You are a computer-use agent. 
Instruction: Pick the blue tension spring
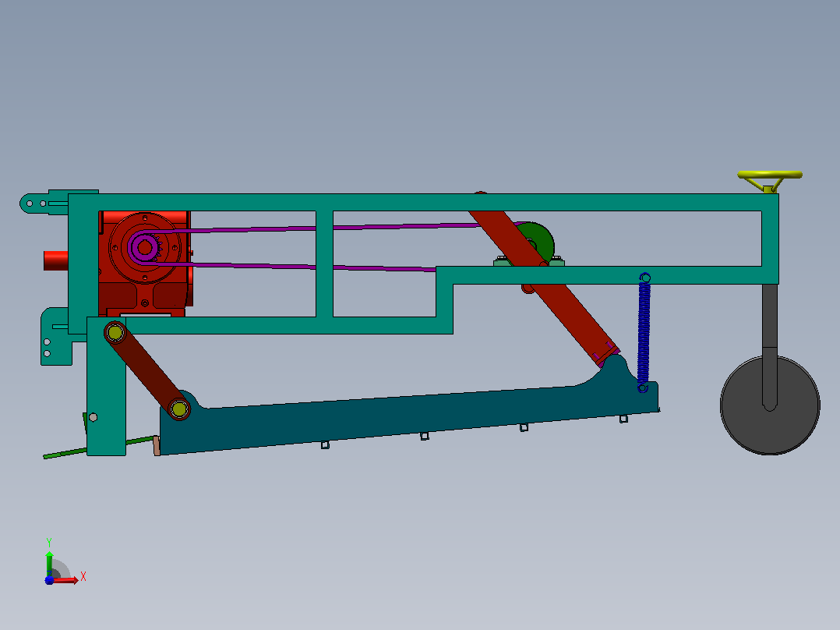pyautogui.click(x=644, y=332)
